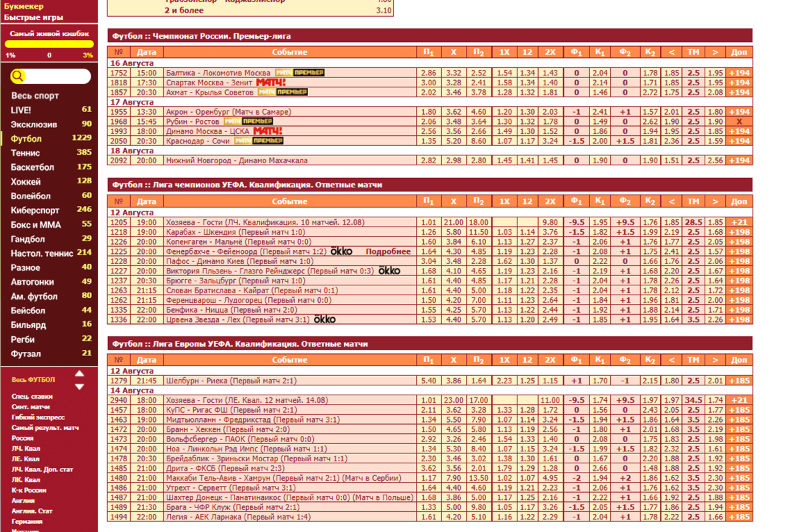Viewport: 790px width, 532px height.
Task: Click Okko logo on Виктория Пльзень match
Action: tap(389, 271)
